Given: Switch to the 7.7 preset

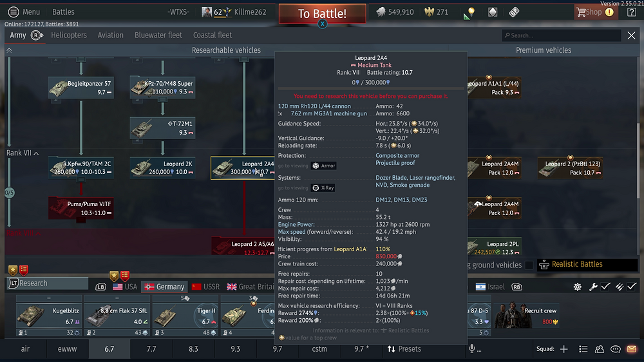Looking at the screenshot, I should 151,349.
